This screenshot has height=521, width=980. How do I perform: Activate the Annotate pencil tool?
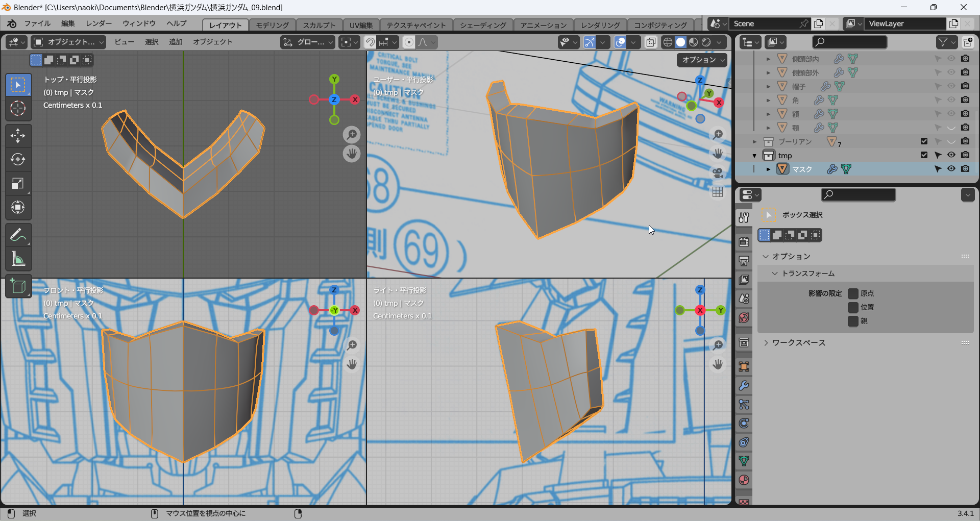[18, 235]
